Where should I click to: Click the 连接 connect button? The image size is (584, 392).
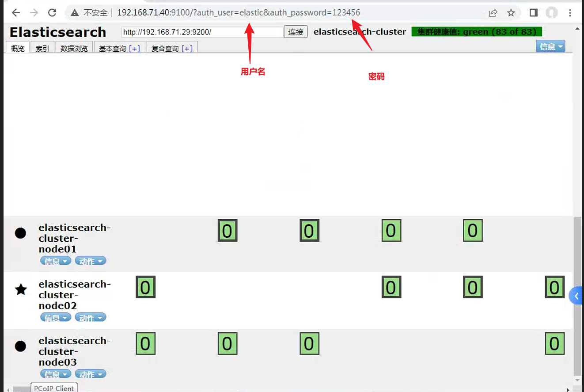pos(296,32)
